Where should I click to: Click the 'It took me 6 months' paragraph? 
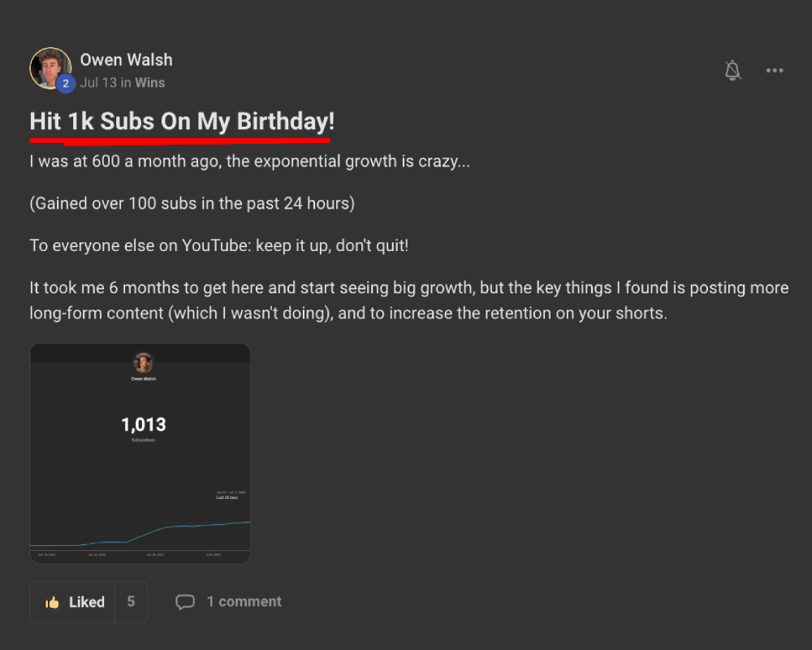coord(408,300)
